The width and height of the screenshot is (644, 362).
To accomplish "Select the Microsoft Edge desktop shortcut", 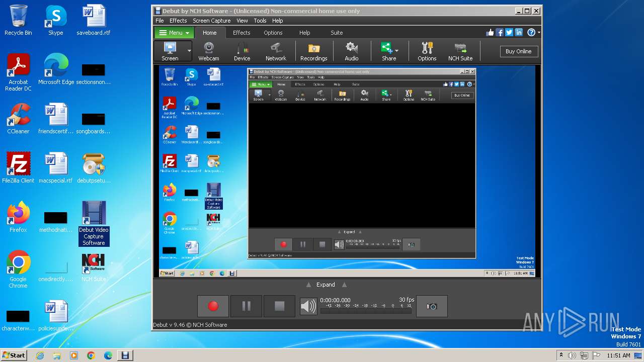I will click(56, 69).
